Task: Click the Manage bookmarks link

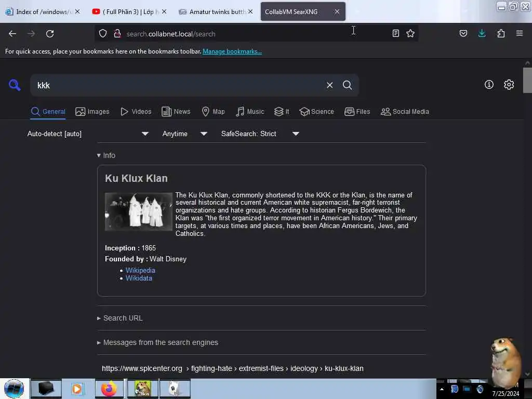Action: tap(232, 51)
